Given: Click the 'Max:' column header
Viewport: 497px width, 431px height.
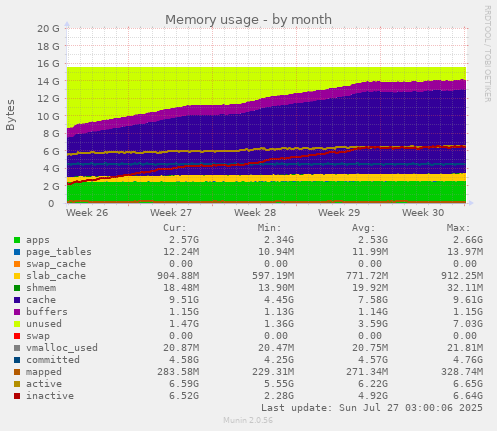Looking at the screenshot, I should coord(458,228).
